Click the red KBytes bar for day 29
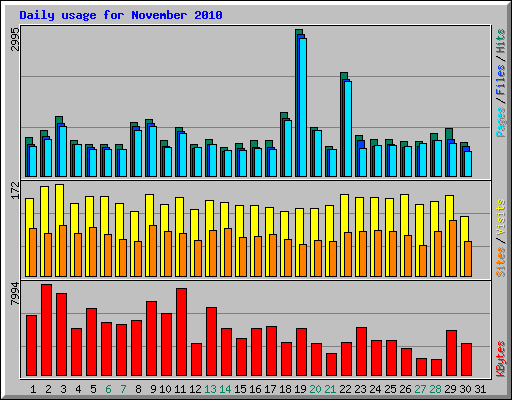Image resolution: width=512 pixels, height=400 pixels. pos(451,353)
